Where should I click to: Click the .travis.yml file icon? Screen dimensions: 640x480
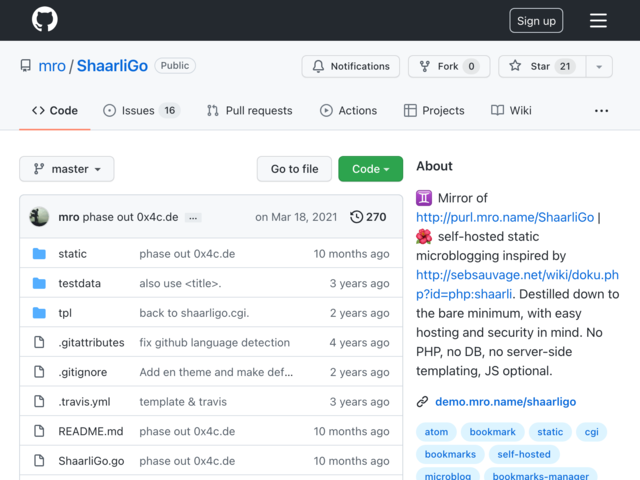click(39, 402)
